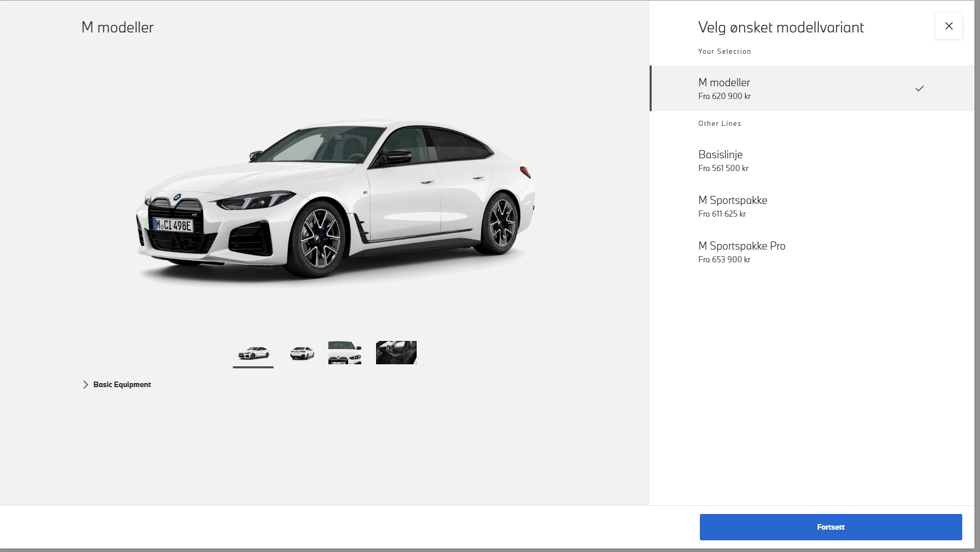This screenshot has width=980, height=552.
Task: Click the chevron beside Basic Equipment
Action: click(85, 385)
